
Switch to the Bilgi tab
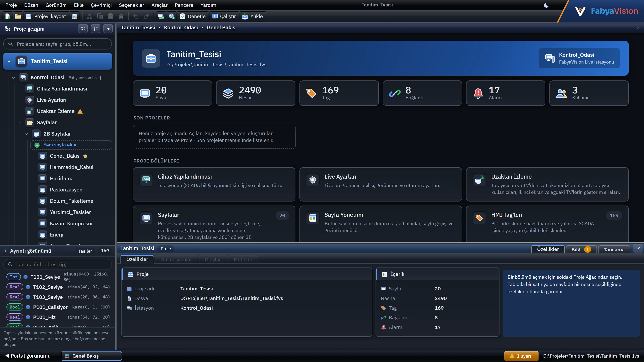click(581, 249)
